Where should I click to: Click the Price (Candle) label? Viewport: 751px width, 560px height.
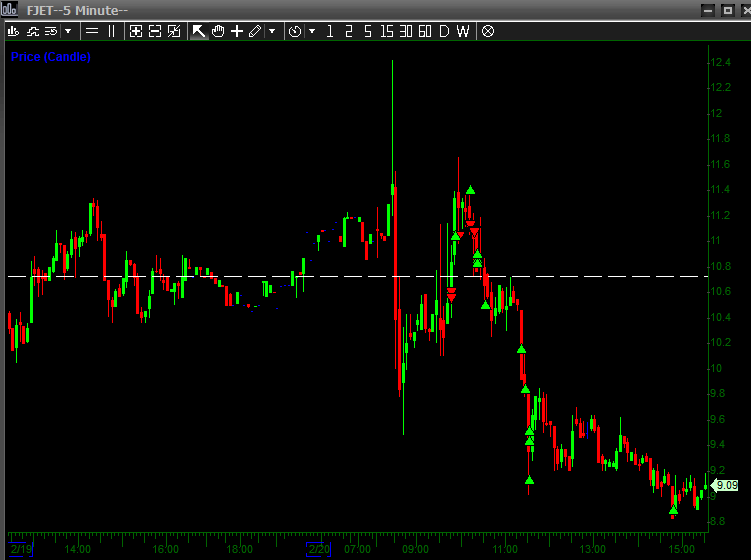51,57
